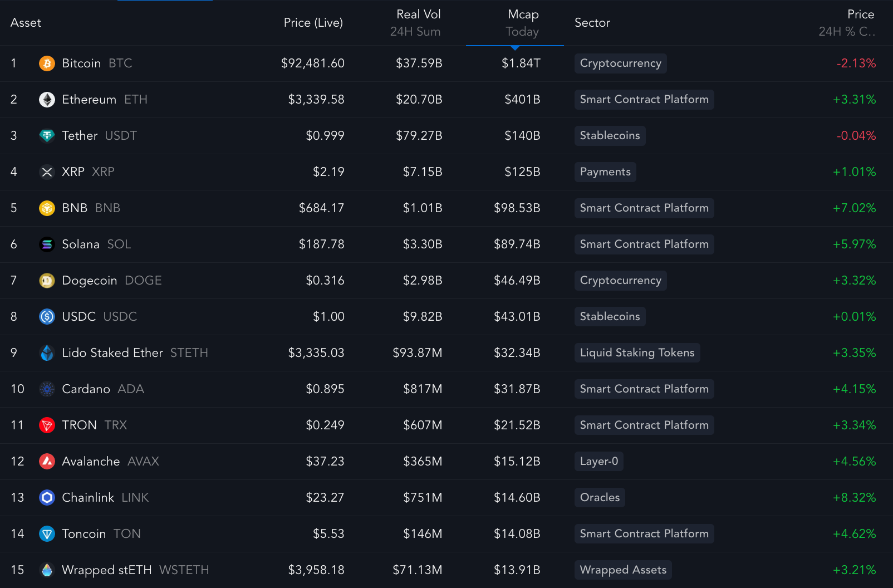893x588 pixels.
Task: Click the Wrapped Assets sector tag
Action: coord(623,570)
